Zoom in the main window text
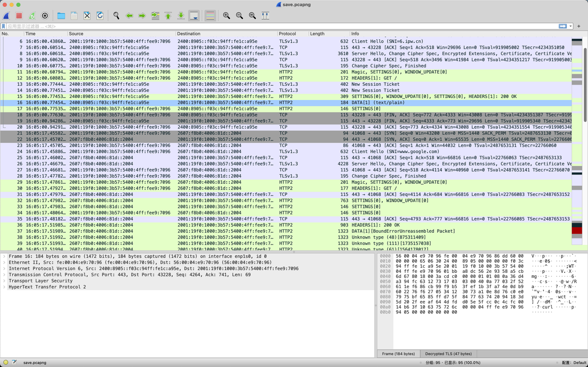The height and width of the screenshot is (367, 588). (226, 16)
